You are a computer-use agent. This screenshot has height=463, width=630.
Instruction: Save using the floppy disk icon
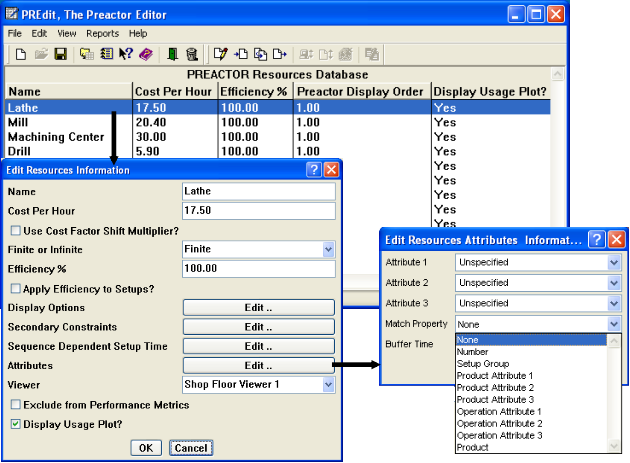click(61, 54)
